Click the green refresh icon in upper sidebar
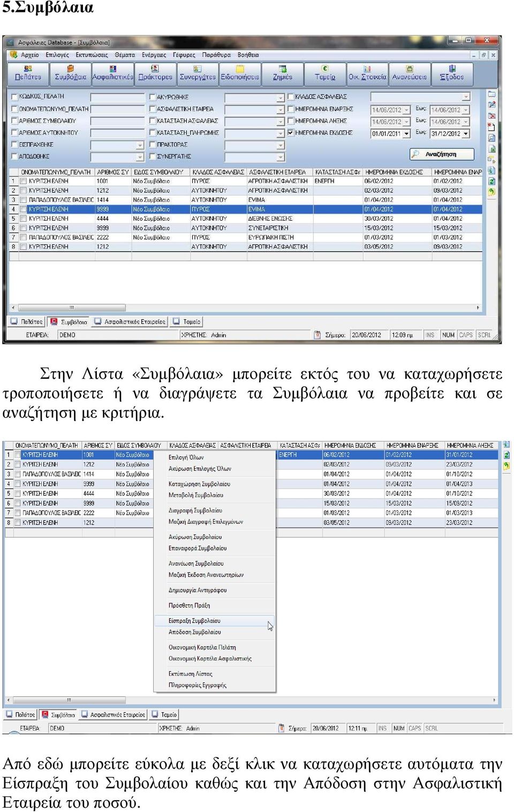Image resolution: width=514 pixels, height=812 pixels. tap(492, 182)
